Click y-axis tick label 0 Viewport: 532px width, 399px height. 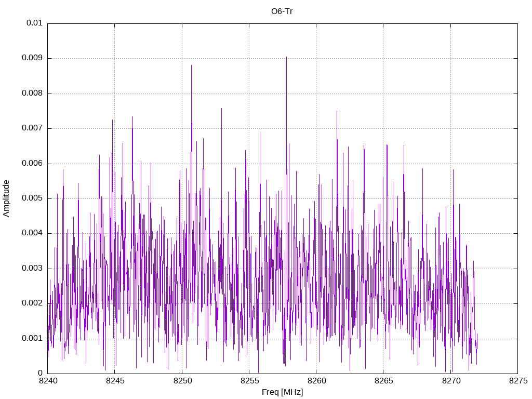(41, 373)
